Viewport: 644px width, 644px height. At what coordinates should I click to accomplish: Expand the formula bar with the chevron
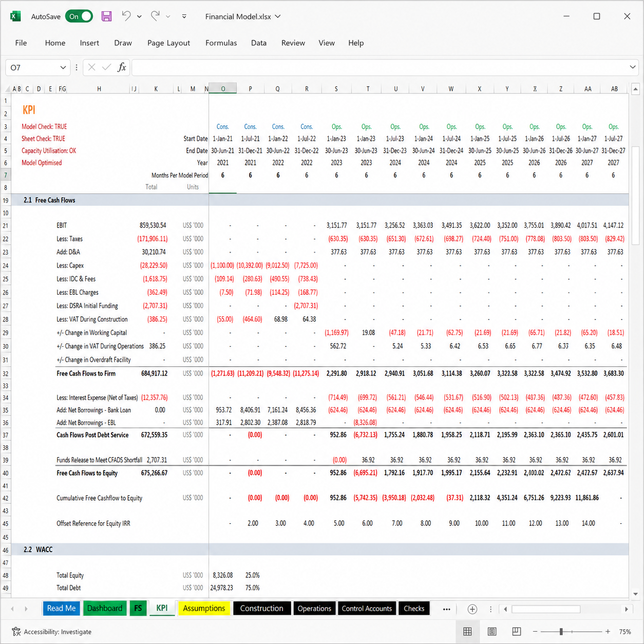coord(633,67)
